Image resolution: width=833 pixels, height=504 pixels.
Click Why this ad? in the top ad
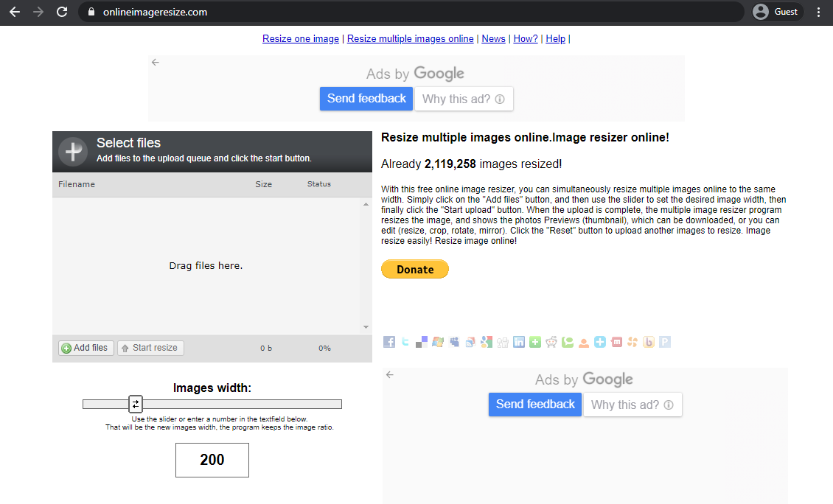pyautogui.click(x=464, y=99)
